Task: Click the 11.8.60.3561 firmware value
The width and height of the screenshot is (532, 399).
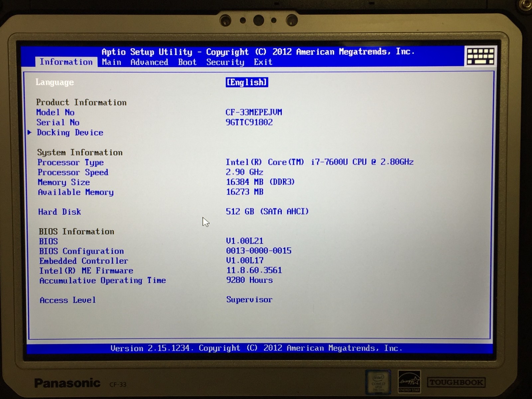Action: tap(254, 270)
